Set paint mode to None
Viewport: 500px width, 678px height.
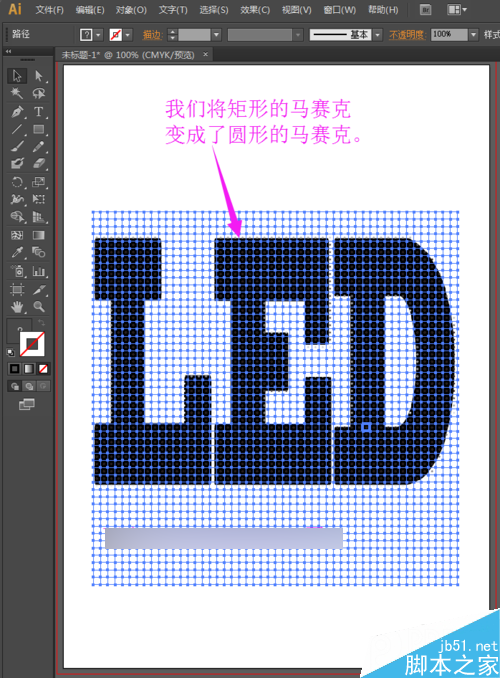(43, 368)
